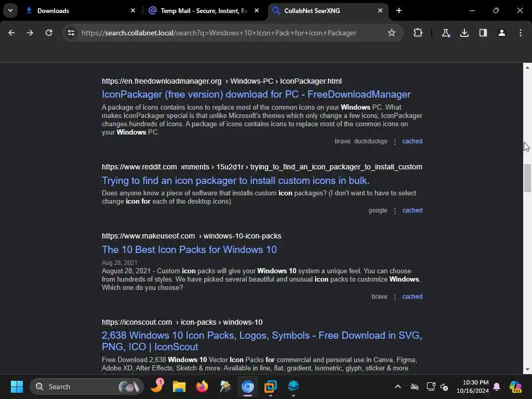Go forward to the next page
Image resolution: width=532 pixels, height=399 pixels.
pos(30,33)
